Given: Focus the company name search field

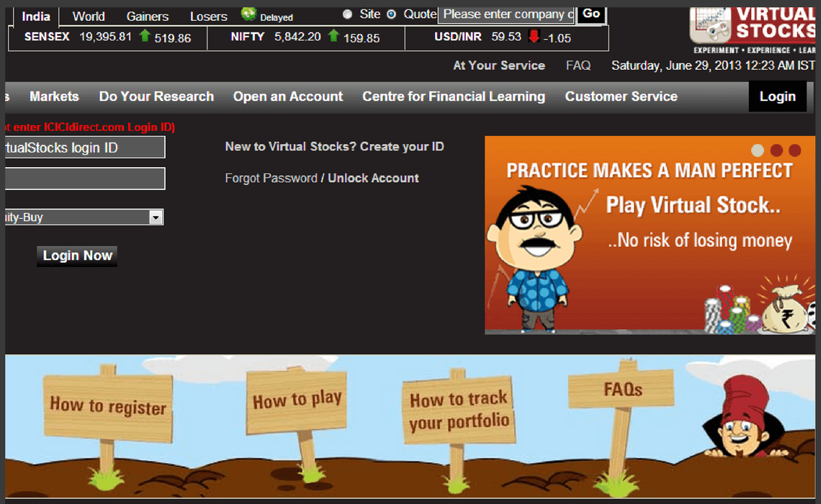Looking at the screenshot, I should tap(506, 14).
